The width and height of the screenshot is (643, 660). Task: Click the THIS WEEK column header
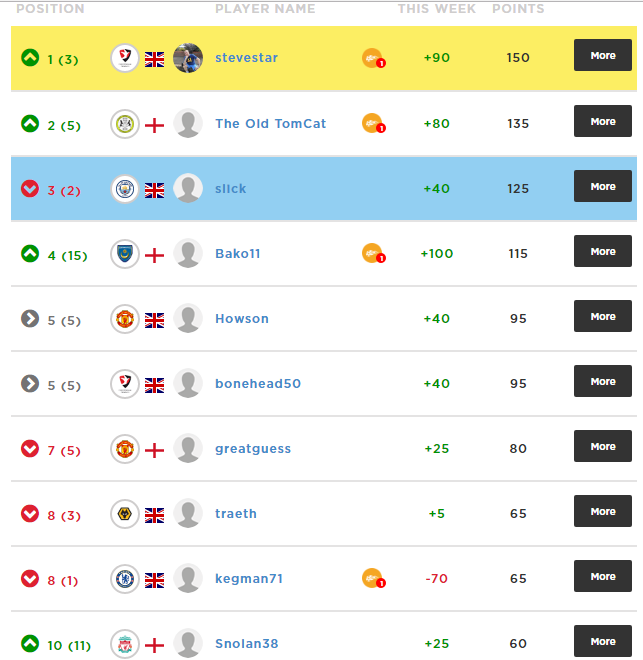coord(437,8)
